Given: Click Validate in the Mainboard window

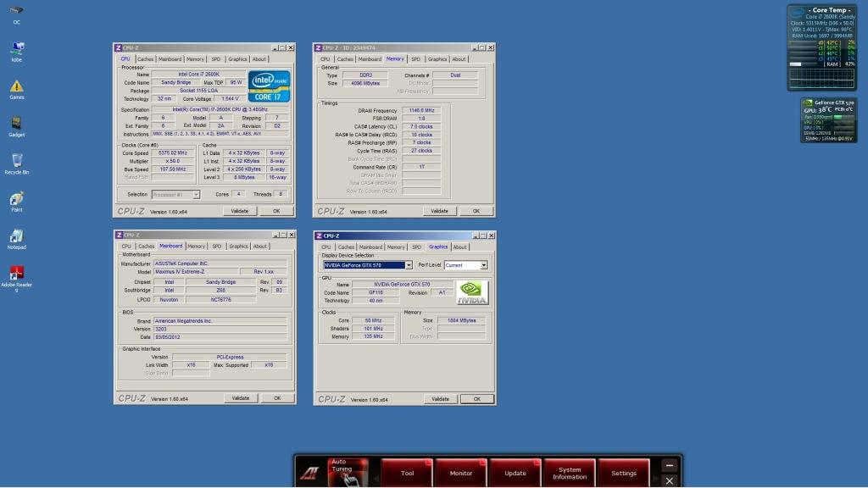Looking at the screenshot, I should [x=240, y=398].
